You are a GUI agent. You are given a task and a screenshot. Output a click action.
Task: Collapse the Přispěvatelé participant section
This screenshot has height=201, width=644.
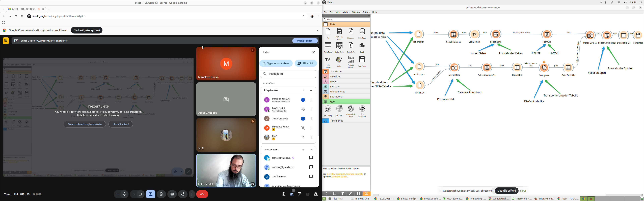click(x=311, y=90)
